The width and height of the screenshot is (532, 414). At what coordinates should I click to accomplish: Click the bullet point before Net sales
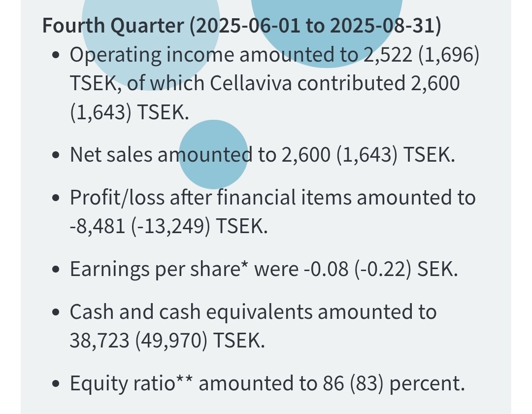[56, 155]
